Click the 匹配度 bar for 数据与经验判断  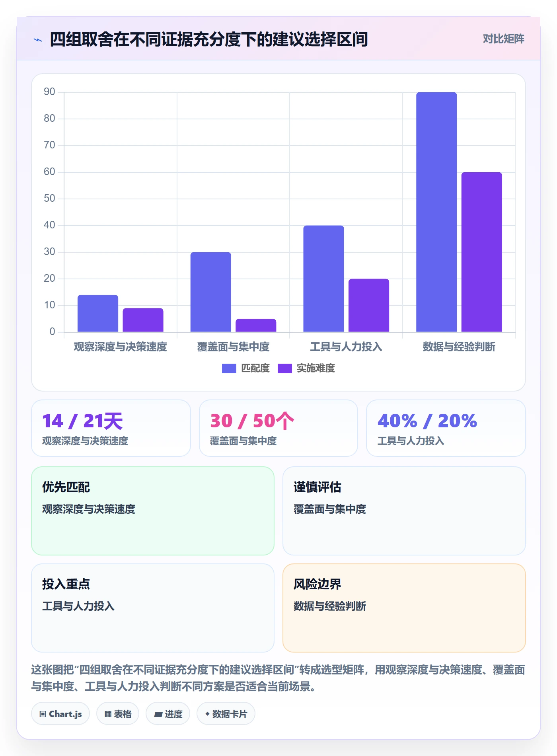pos(436,212)
